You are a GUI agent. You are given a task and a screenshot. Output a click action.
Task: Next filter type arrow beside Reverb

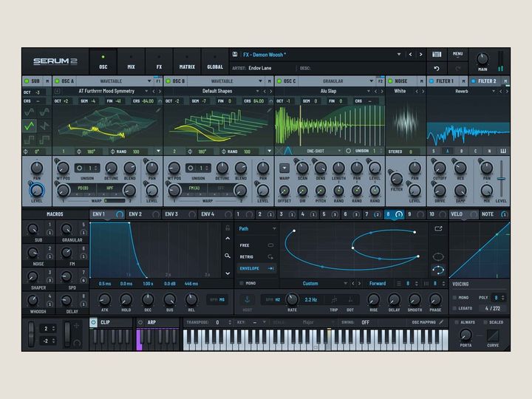coord(507,92)
